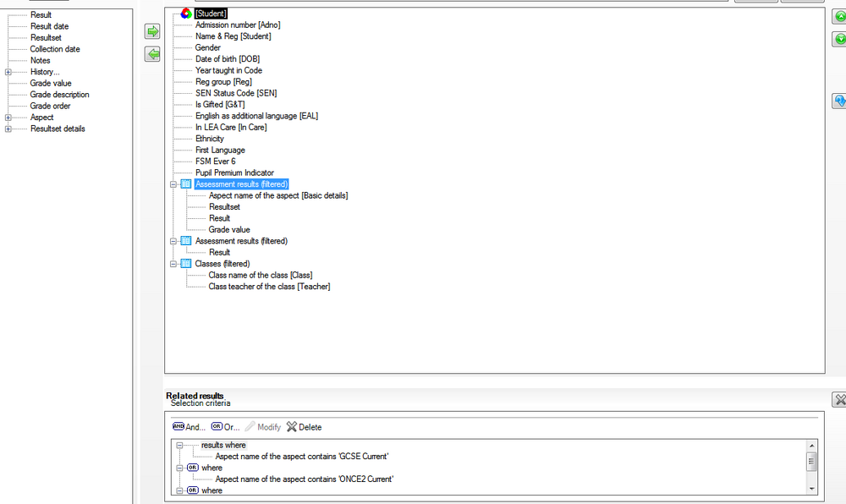Click the green move-up arrow icon

[839, 17]
